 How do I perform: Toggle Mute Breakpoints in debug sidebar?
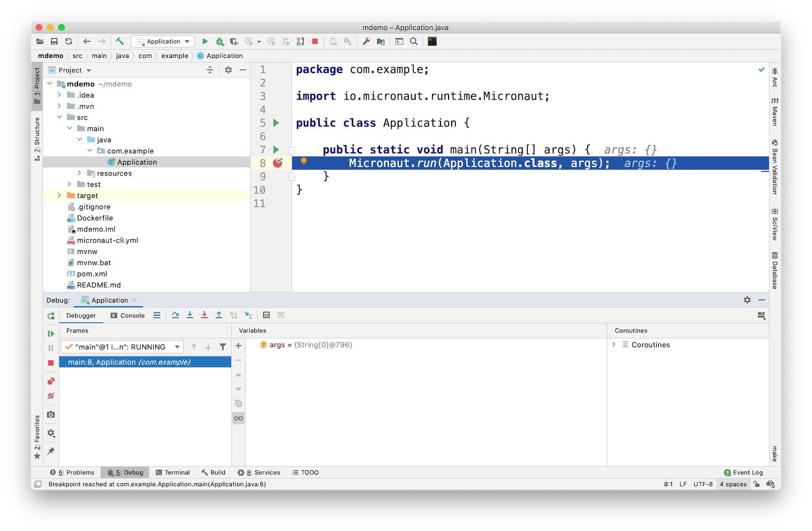(x=51, y=396)
